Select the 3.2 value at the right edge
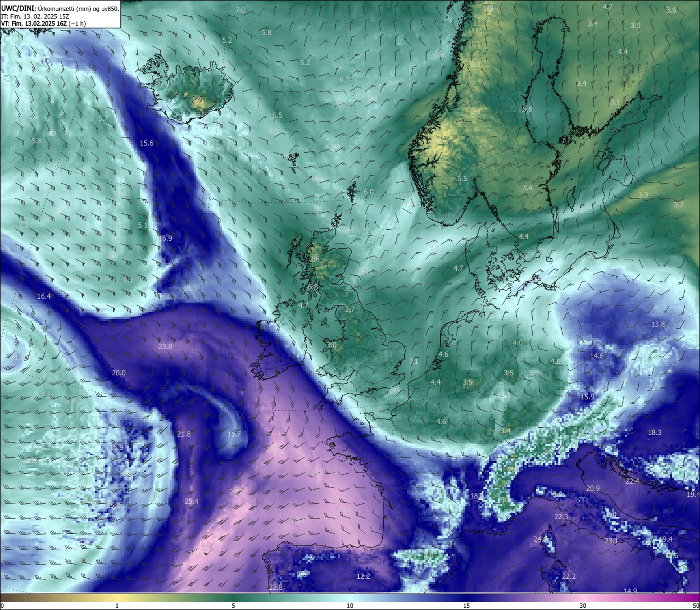The image size is (700, 610). click(679, 205)
